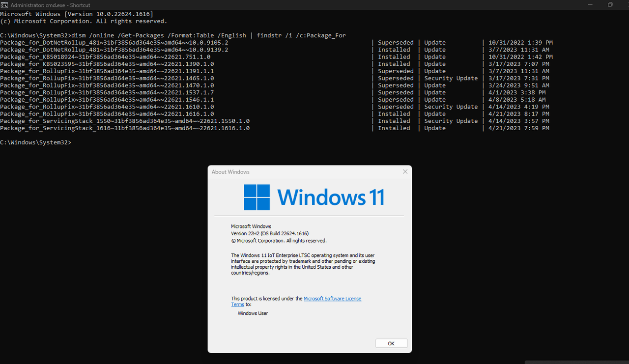Select RollupFix 22621.1537.1.7 package row
Image resolution: width=629 pixels, height=364 pixels.
(x=273, y=92)
